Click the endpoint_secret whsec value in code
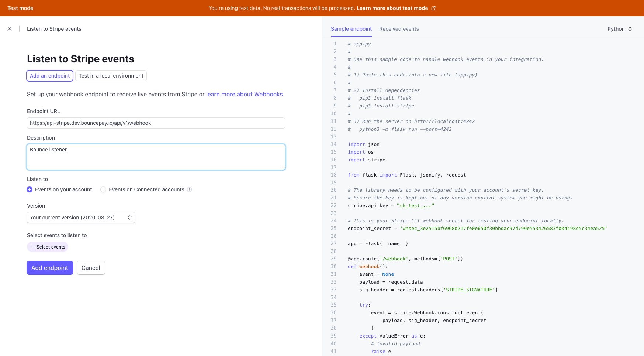644x356 pixels. pyautogui.click(x=503, y=229)
